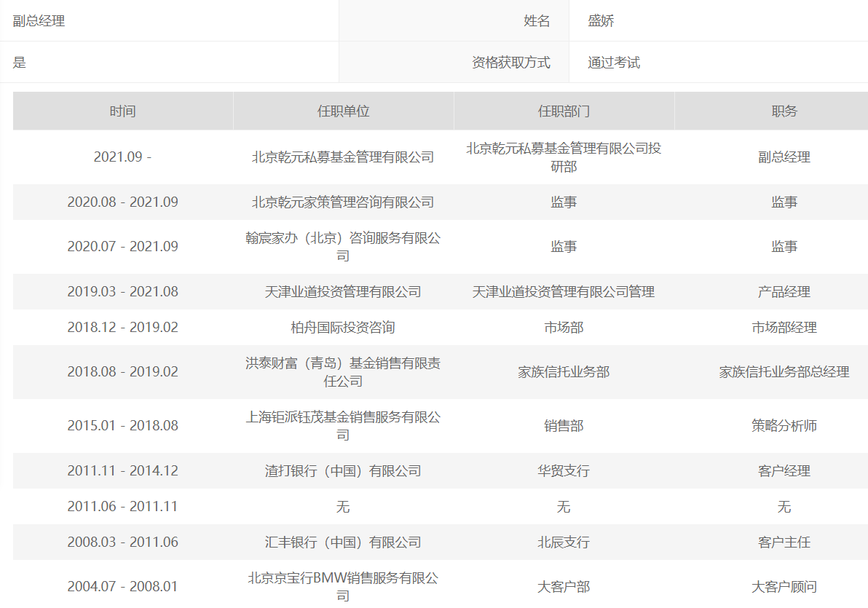Click the '副总经理' text at top left
The height and width of the screenshot is (608, 868).
pyautogui.click(x=39, y=21)
